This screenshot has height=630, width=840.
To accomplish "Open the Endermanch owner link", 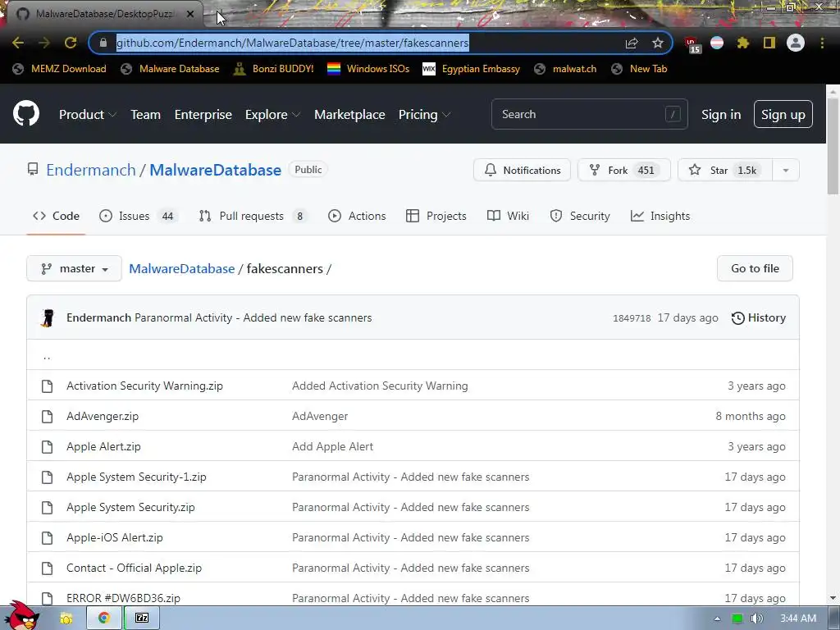I will 91,170.
